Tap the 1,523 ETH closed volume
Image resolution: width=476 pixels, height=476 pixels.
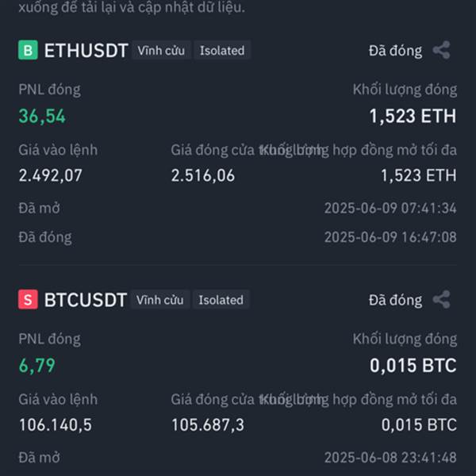(x=413, y=117)
